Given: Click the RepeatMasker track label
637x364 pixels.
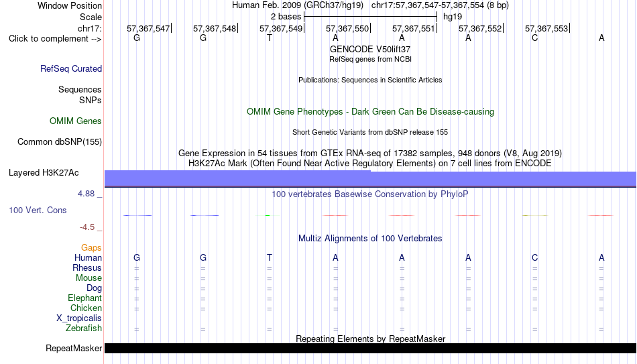Looking at the screenshot, I should click(x=74, y=348).
